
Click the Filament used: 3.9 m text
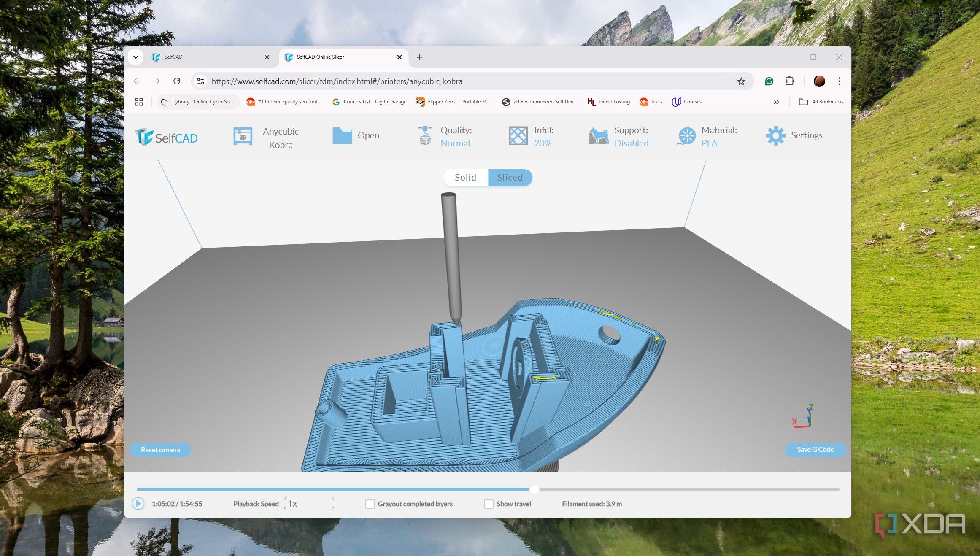(591, 504)
